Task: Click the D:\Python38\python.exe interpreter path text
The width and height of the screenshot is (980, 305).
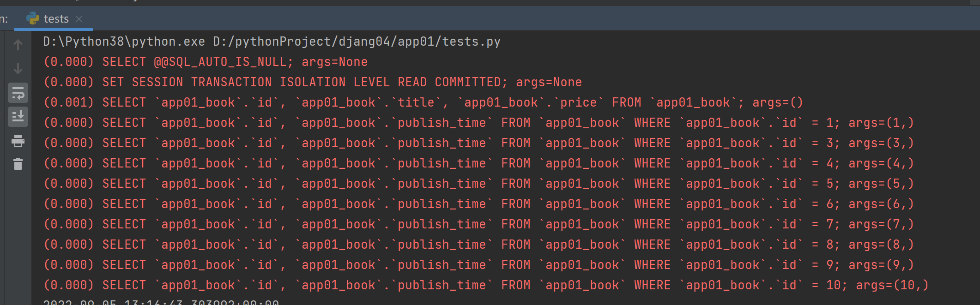Action: pyautogui.click(x=124, y=42)
